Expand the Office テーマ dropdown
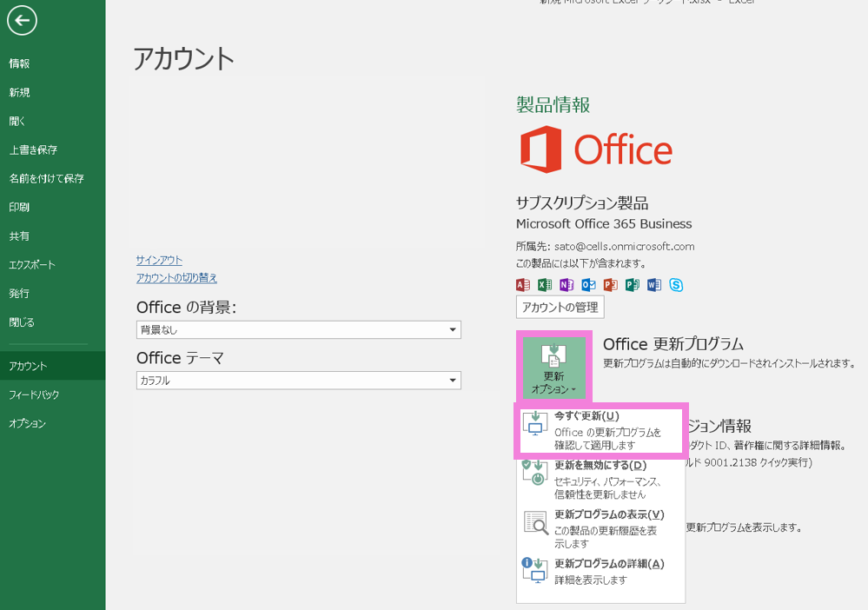Screen dimensions: 868x610 [298, 381]
